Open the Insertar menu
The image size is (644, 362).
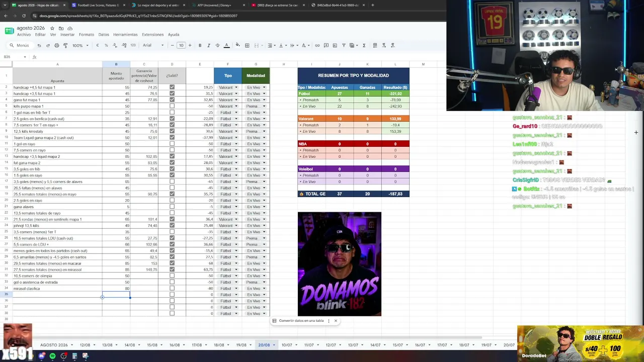pos(67,35)
